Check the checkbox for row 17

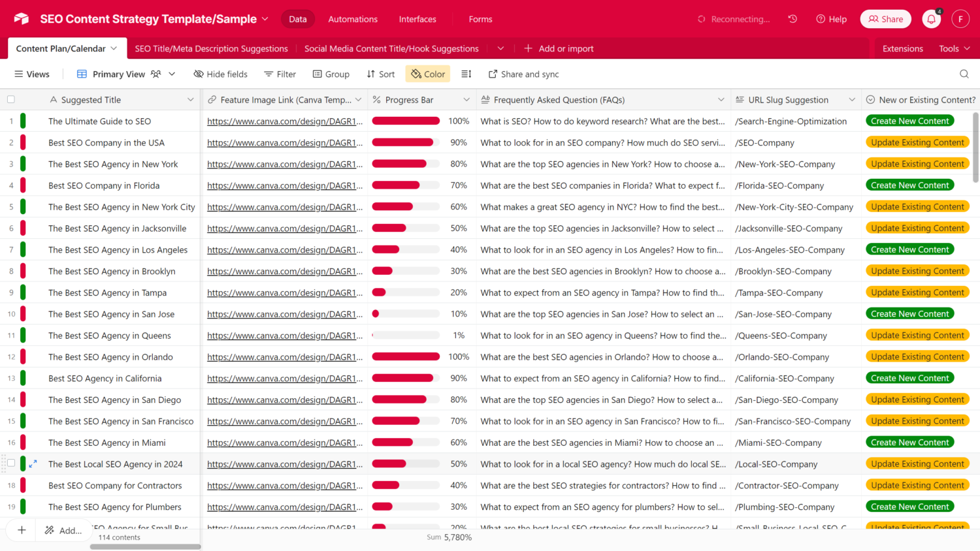click(x=11, y=464)
